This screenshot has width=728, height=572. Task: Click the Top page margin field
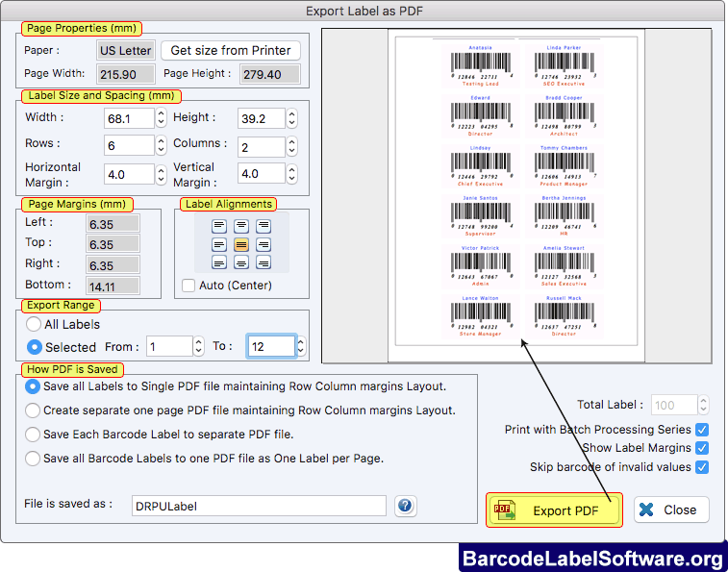pyautogui.click(x=113, y=244)
